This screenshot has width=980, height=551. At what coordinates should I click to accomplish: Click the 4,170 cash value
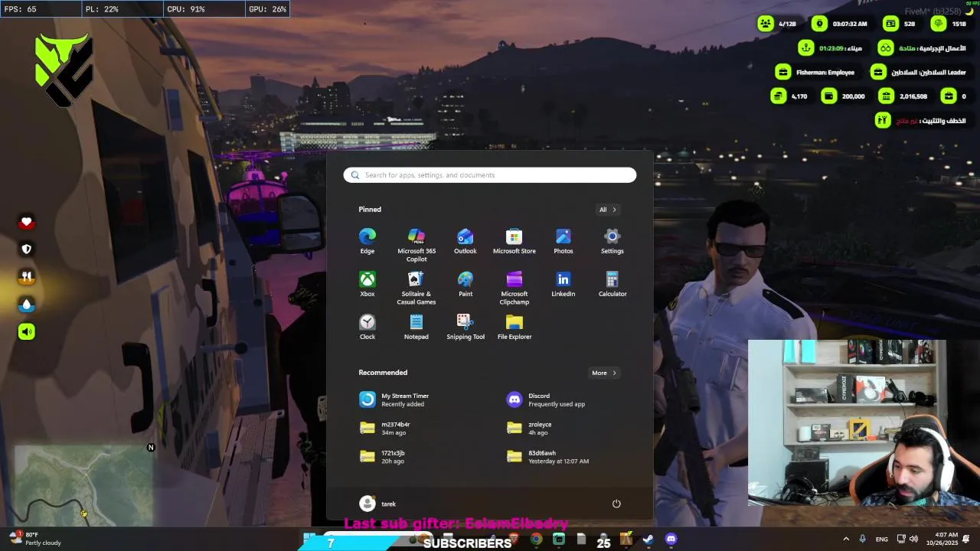pyautogui.click(x=799, y=96)
